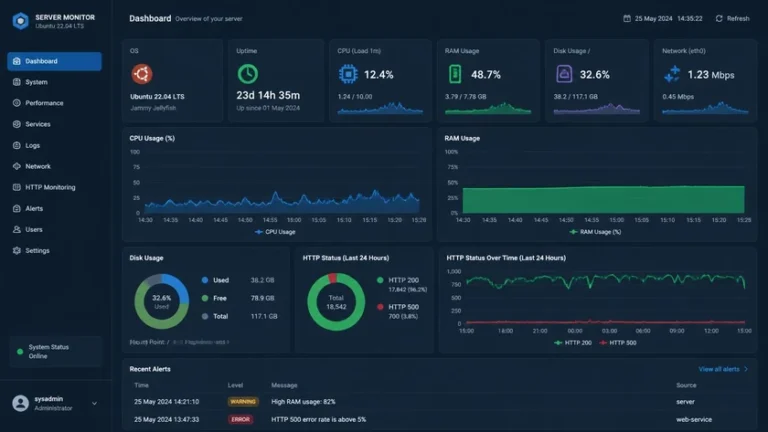The height and width of the screenshot is (432, 768).
Task: Go to the Users page
Action: click(x=54, y=230)
